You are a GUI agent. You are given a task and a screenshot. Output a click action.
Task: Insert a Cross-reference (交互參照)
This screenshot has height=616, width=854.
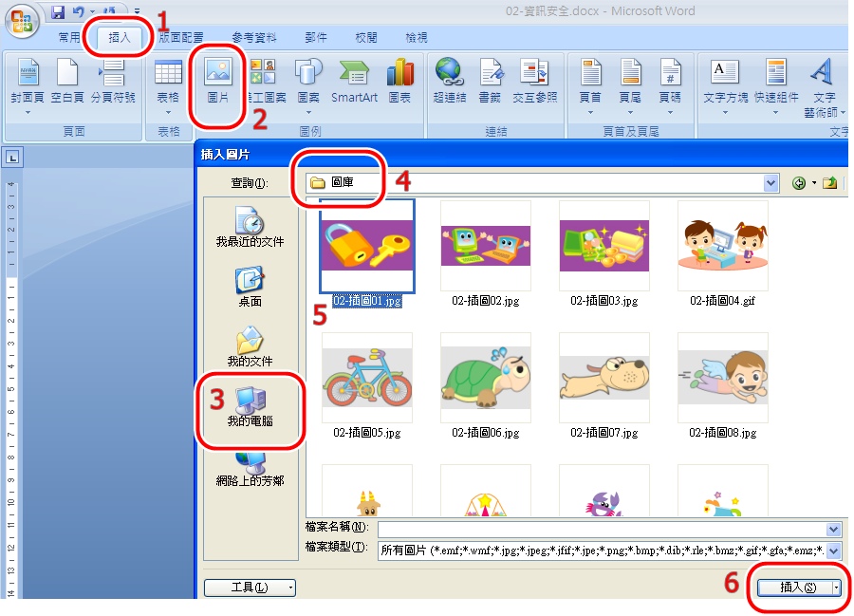(535, 82)
